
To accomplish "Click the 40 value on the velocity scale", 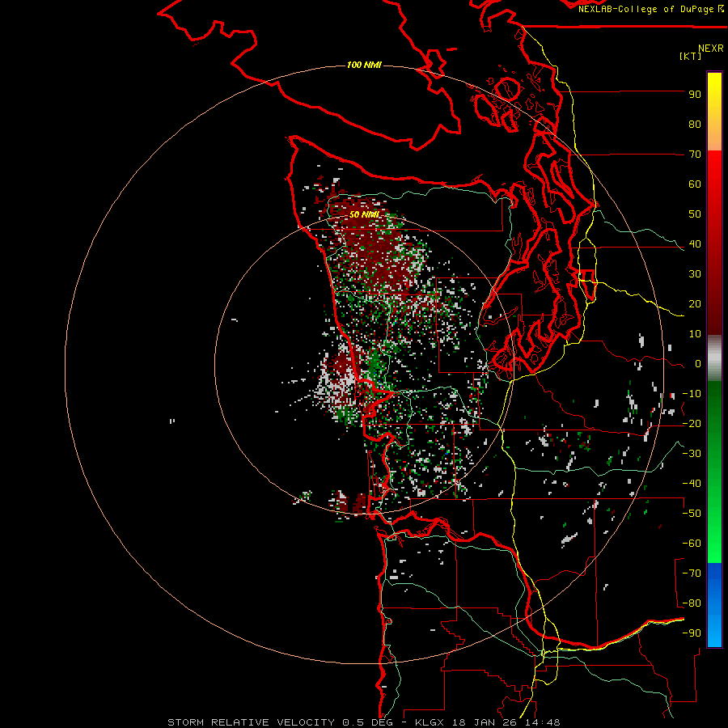I will click(695, 244).
